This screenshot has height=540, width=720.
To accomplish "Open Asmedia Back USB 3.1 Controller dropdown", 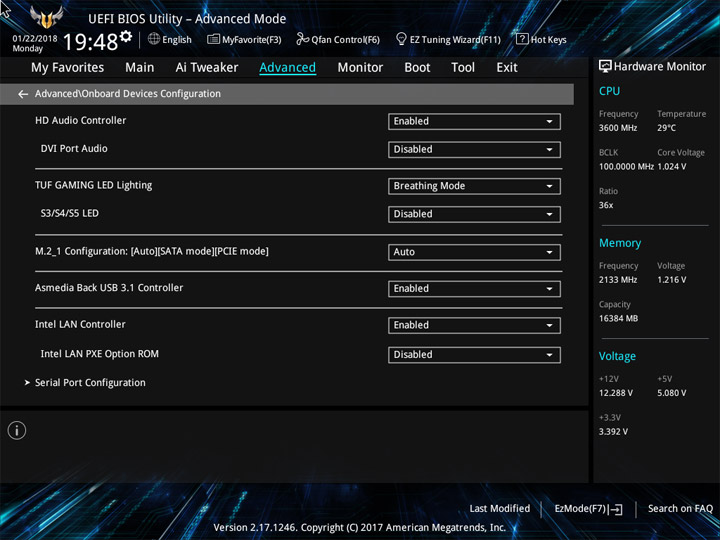I will tap(474, 289).
